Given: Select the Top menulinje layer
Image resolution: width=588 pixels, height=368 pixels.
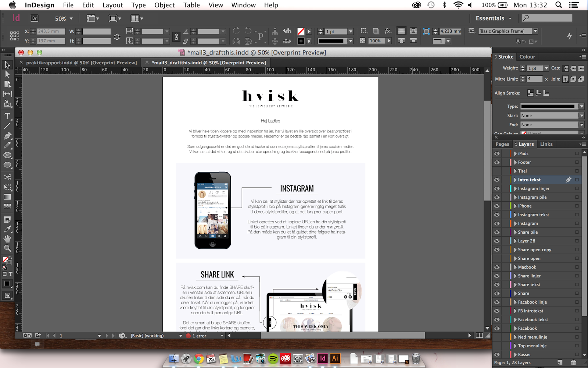Looking at the screenshot, I should pos(532,346).
